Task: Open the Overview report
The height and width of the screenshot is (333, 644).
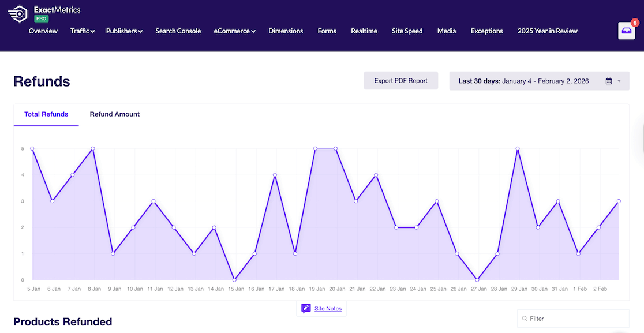Action: coord(43,31)
